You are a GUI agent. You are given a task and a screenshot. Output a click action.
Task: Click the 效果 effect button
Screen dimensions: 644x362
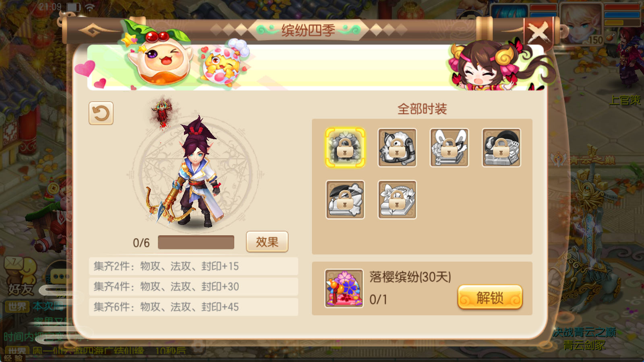(267, 242)
